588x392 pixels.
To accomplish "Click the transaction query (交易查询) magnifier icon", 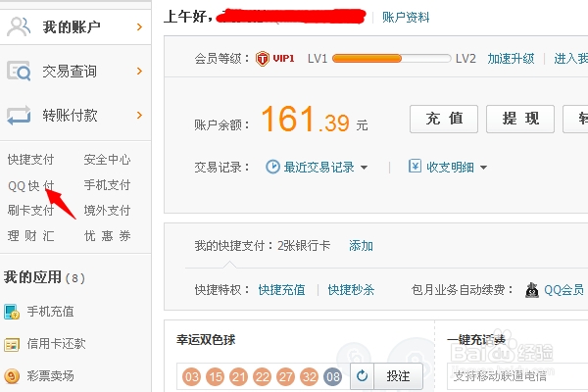I will click(x=19, y=71).
